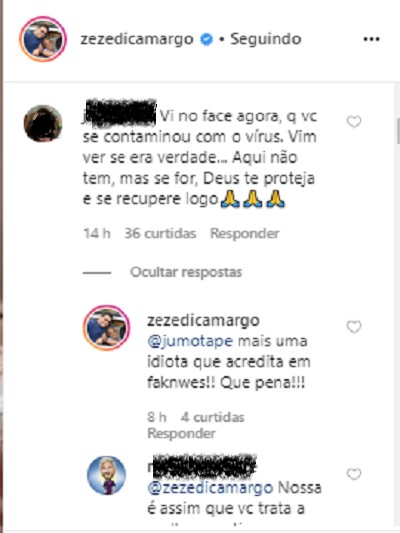This screenshot has width=400, height=533.
Task: Open the first commenter's dark avatar
Action: [43, 123]
